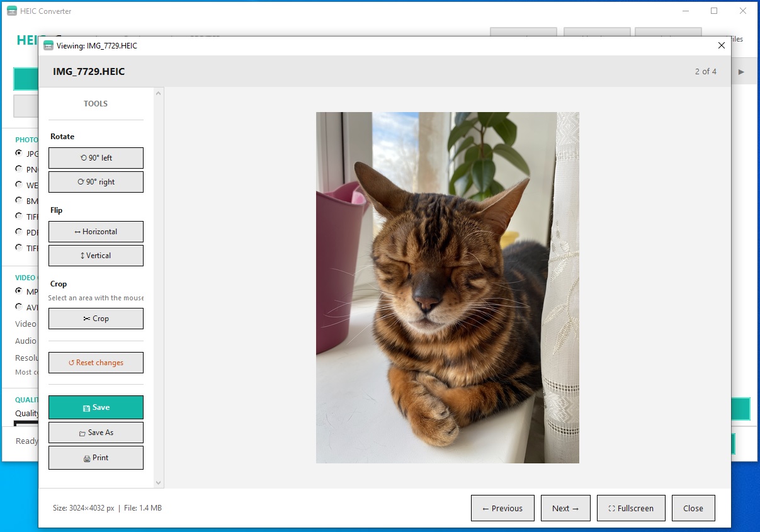This screenshot has height=532, width=760.
Task: Select the BMP radio option in main window
Action: tap(19, 200)
